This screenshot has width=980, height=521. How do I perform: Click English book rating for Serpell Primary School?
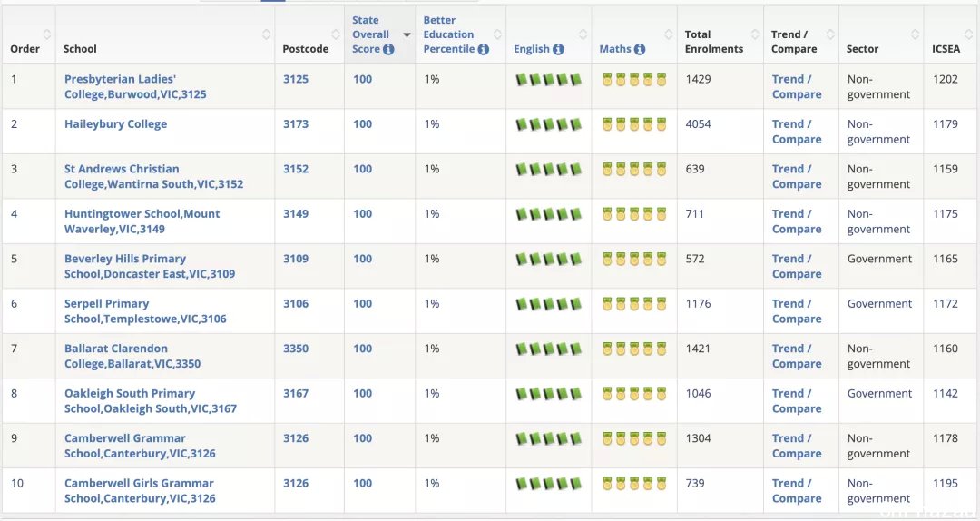click(549, 304)
